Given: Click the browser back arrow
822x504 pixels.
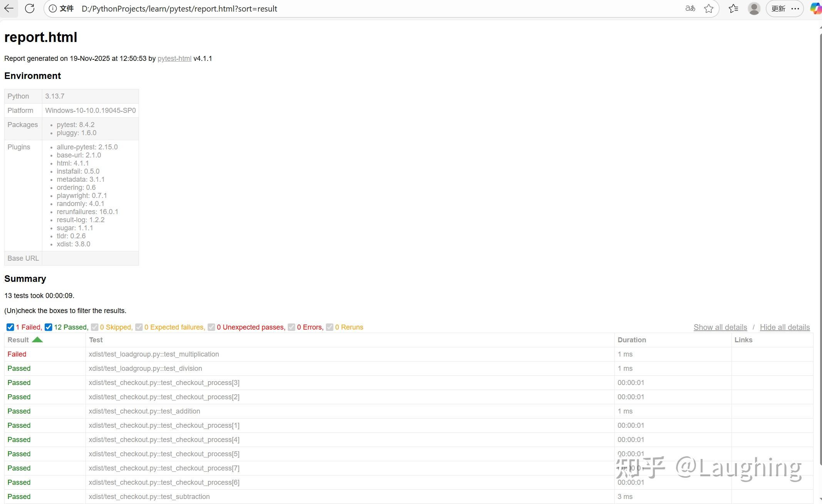Looking at the screenshot, I should click(x=9, y=8).
